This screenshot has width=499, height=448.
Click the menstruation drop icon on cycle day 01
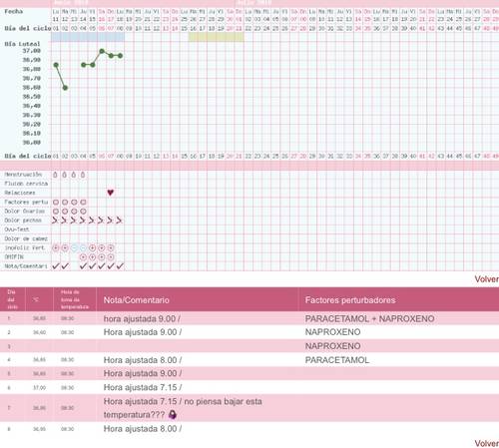point(56,175)
